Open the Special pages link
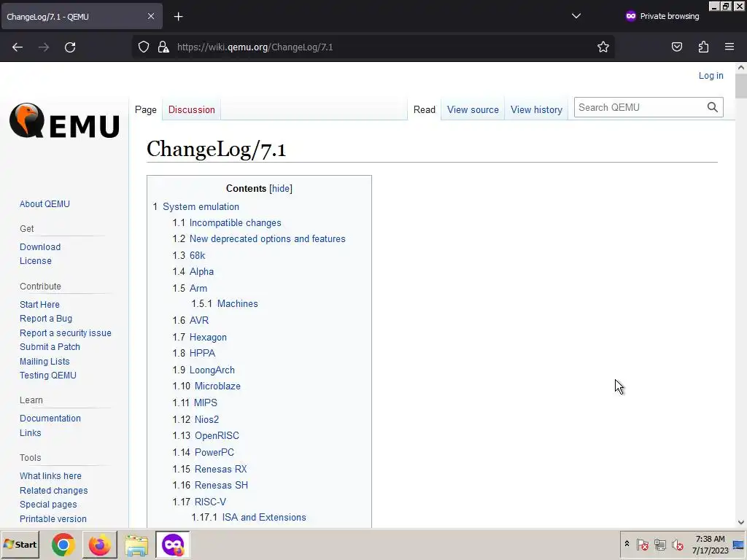The height and width of the screenshot is (560, 747). click(x=48, y=505)
